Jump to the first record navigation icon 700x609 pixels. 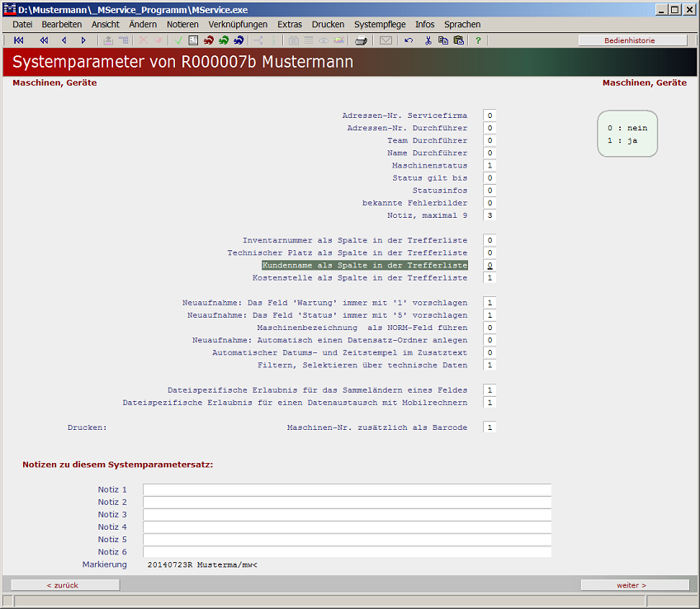[18, 40]
